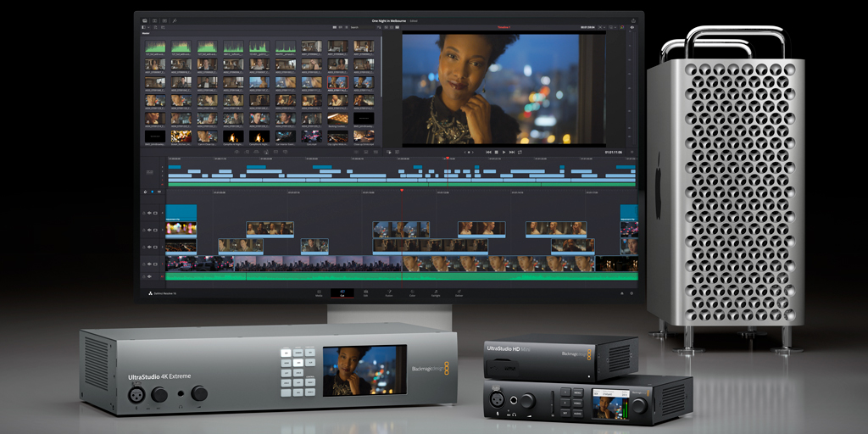Open the Media Pool icon in top-left toolbar

(145, 19)
